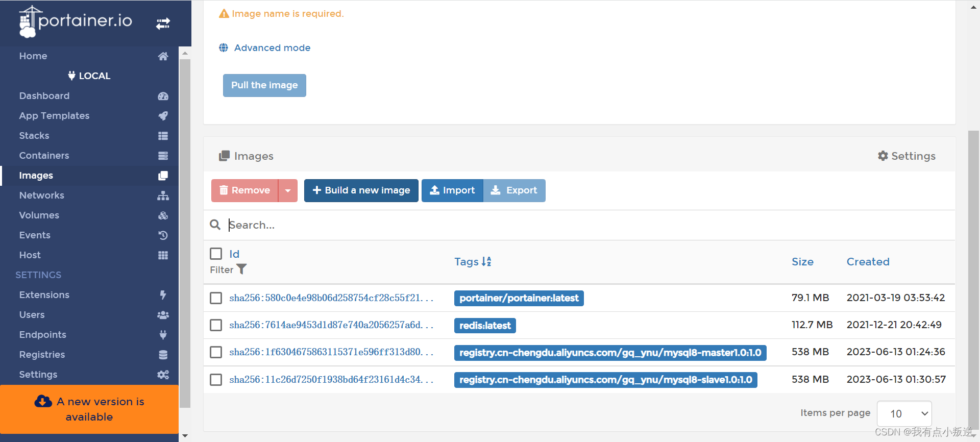Click the new version available banner

point(89,409)
